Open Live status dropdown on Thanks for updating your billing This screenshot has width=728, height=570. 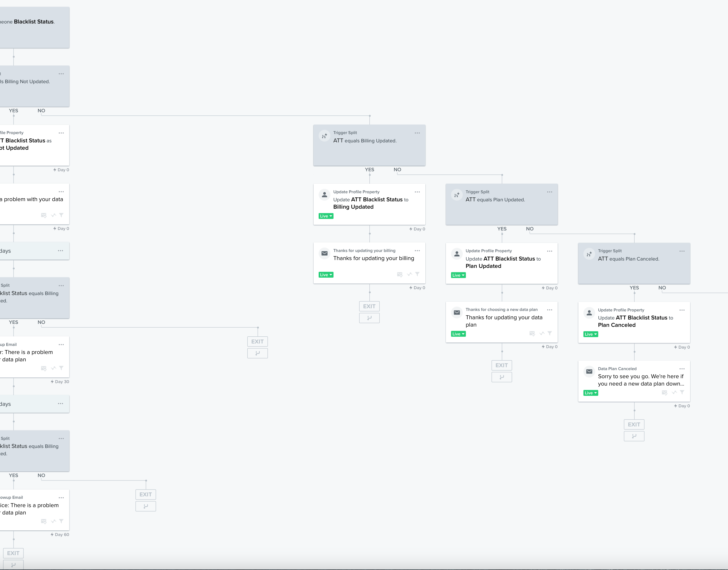pos(326,275)
